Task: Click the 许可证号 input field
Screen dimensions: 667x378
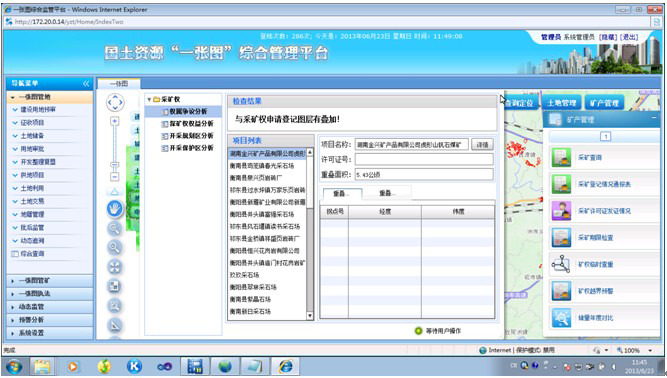Action: point(424,159)
